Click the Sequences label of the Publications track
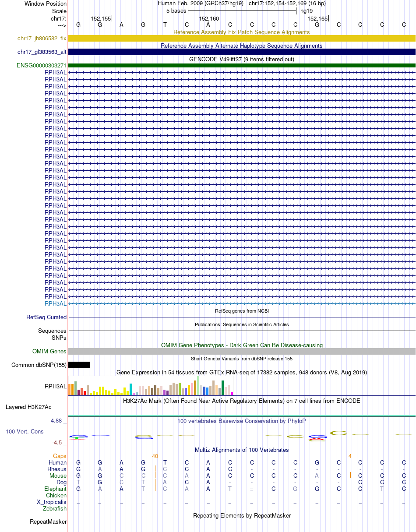416x532 pixels. (52, 331)
